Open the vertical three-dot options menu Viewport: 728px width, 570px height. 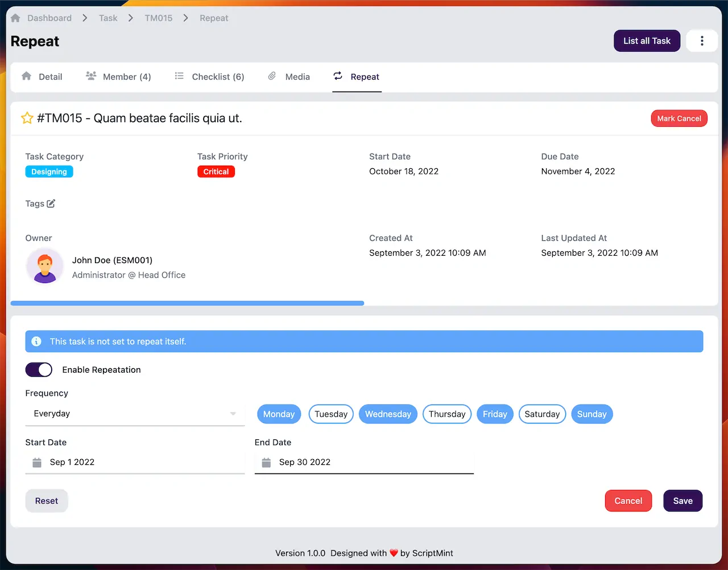(x=702, y=41)
